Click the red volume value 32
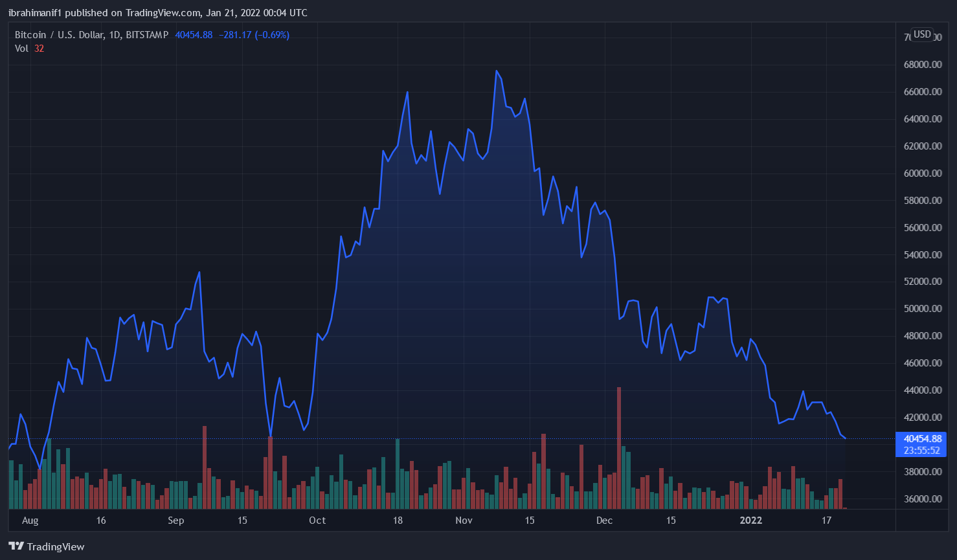 (x=39, y=49)
